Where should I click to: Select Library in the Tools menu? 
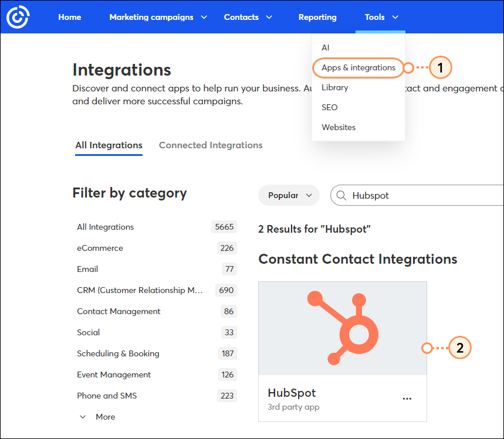[x=334, y=87]
